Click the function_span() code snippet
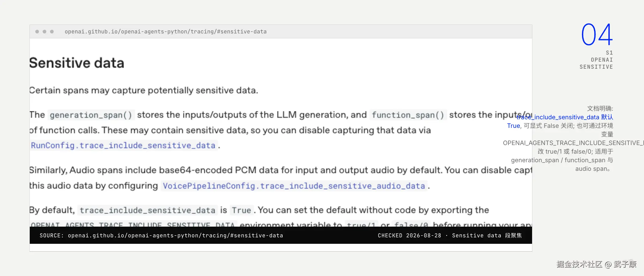The width and height of the screenshot is (644, 276). 408,115
